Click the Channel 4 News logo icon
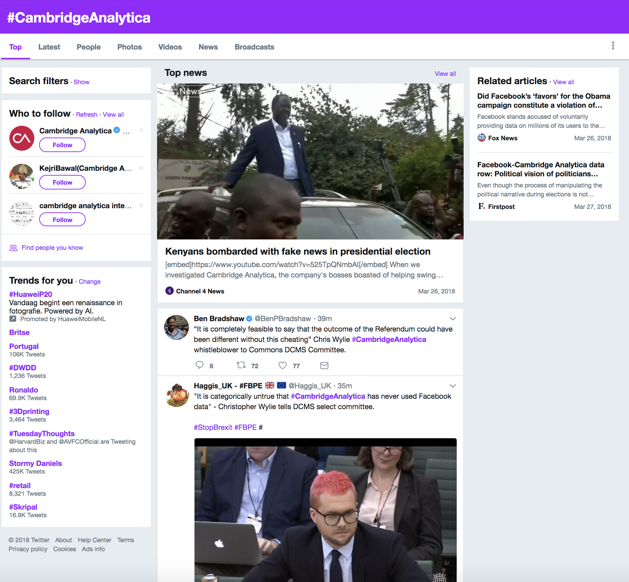Screen dimensions: 629x582 tap(169, 291)
